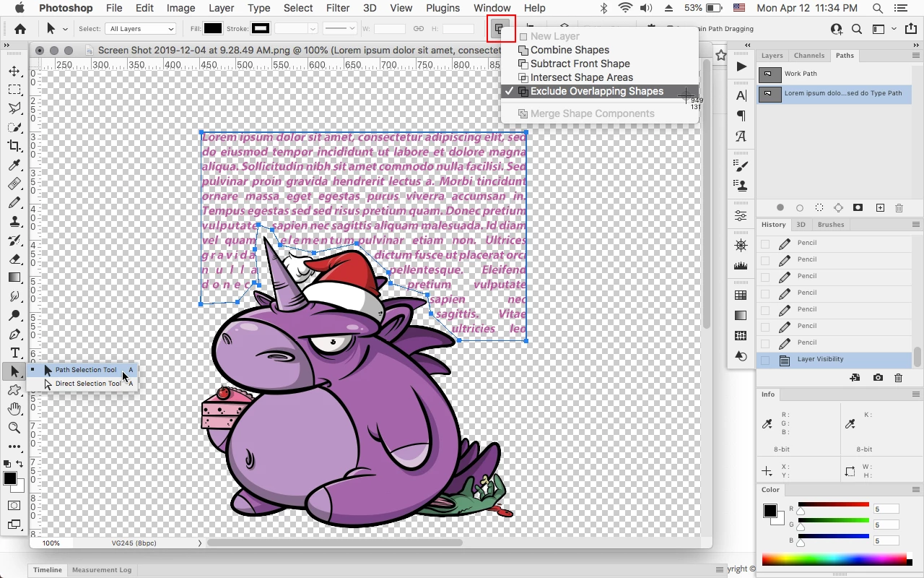
Task: Expand the status bar info arrow
Action: click(200, 543)
